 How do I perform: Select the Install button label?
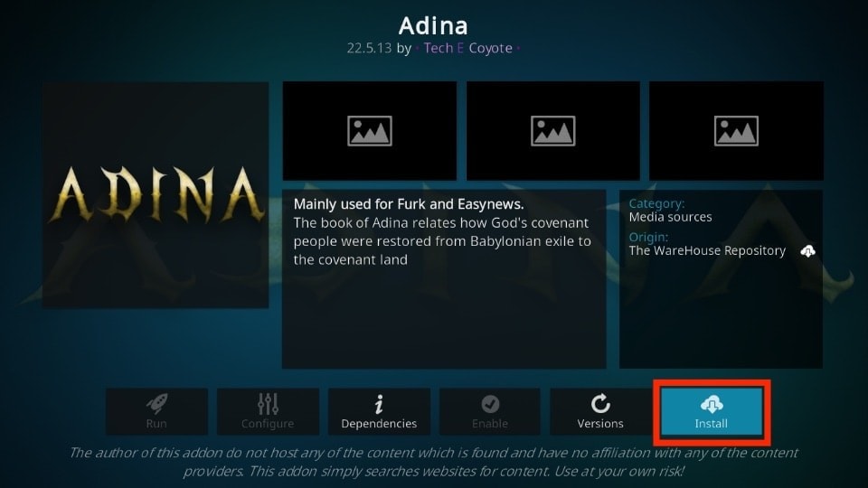coord(712,424)
